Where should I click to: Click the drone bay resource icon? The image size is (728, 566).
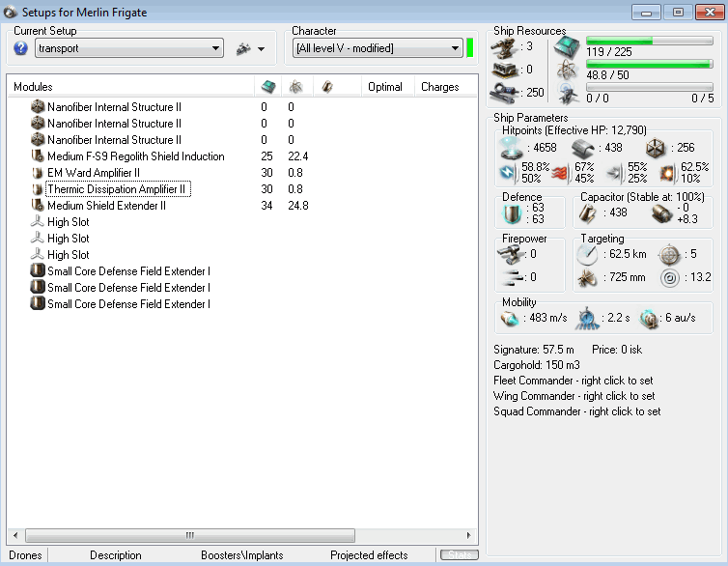[569, 94]
